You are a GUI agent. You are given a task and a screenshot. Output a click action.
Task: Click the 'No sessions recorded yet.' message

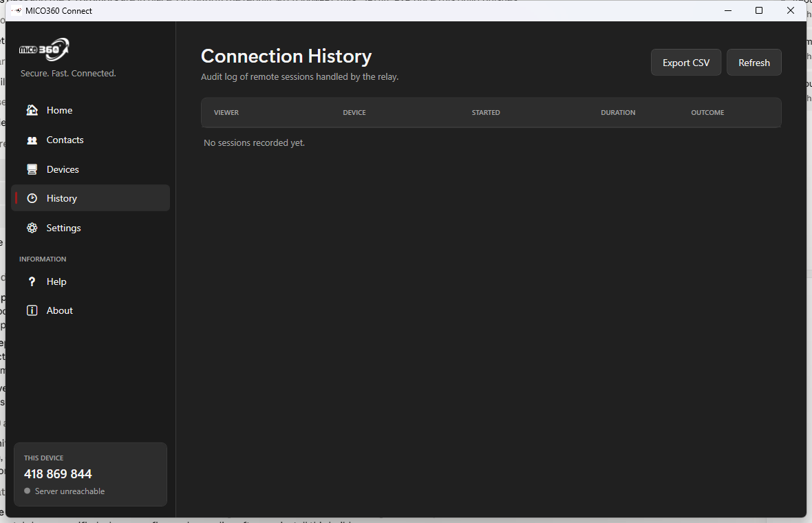tap(255, 142)
